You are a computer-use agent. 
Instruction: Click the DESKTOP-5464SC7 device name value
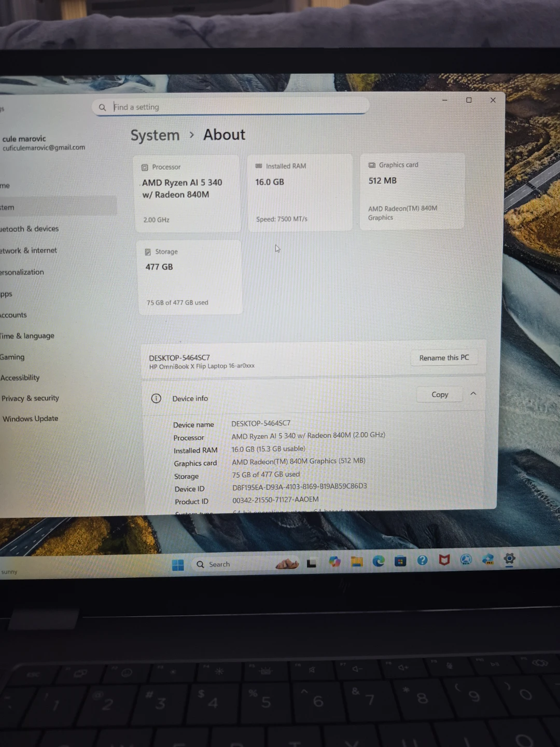(261, 423)
